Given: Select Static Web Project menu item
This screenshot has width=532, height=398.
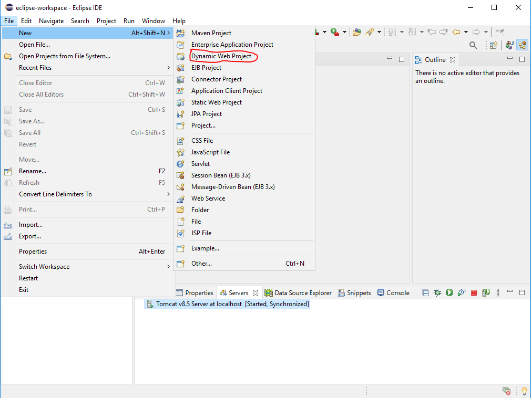Looking at the screenshot, I should 216,102.
